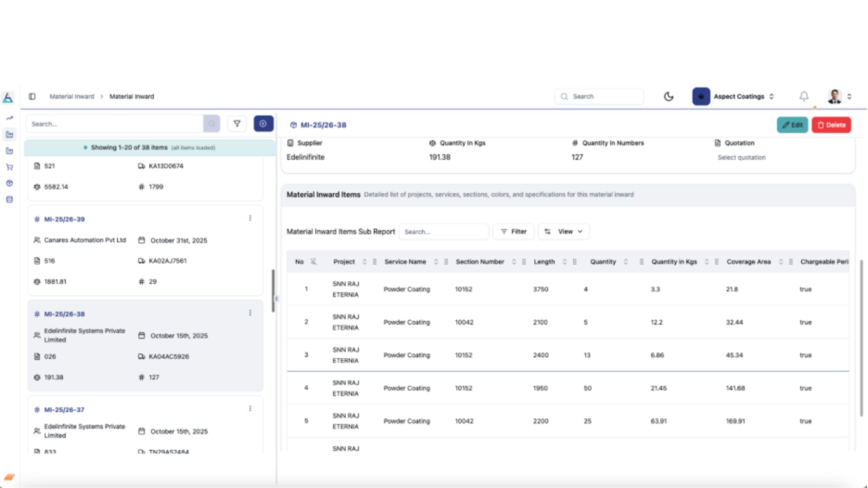Open the notifications bell
This screenshot has width=868, height=488.
(804, 96)
